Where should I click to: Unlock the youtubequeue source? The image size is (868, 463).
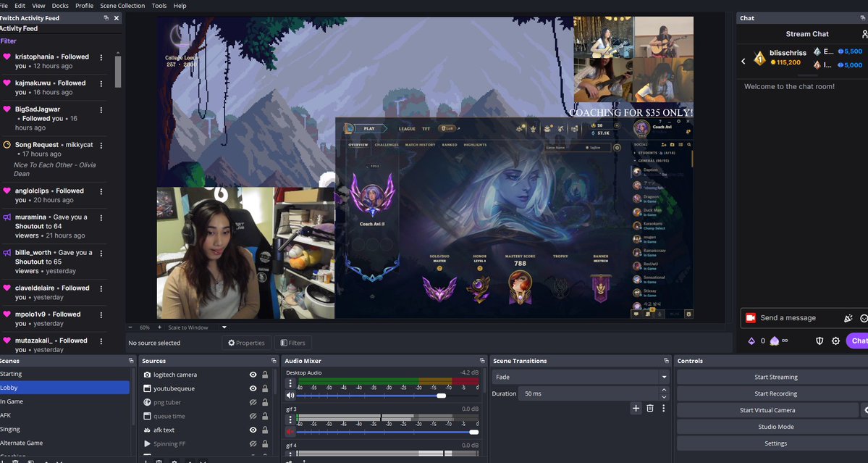click(x=265, y=388)
